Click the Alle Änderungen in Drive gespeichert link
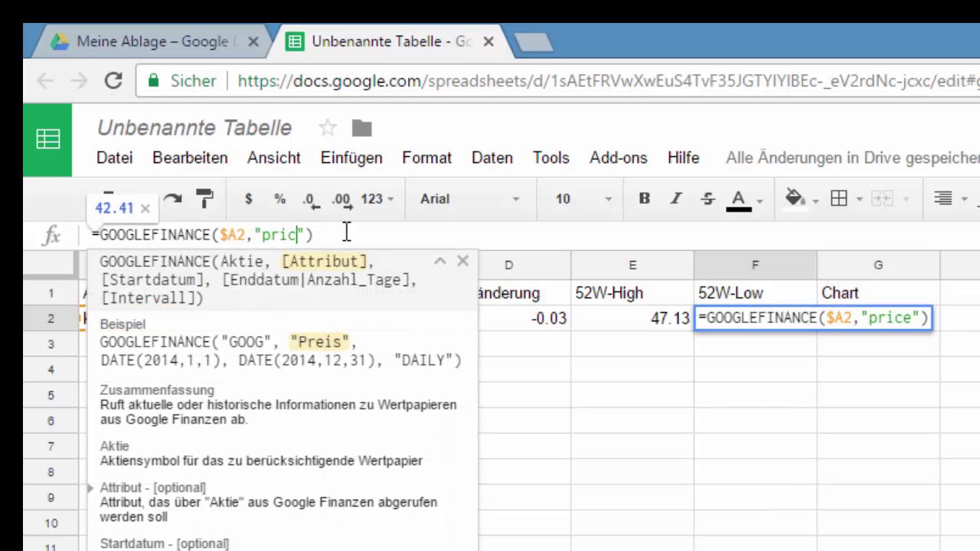 [x=852, y=158]
